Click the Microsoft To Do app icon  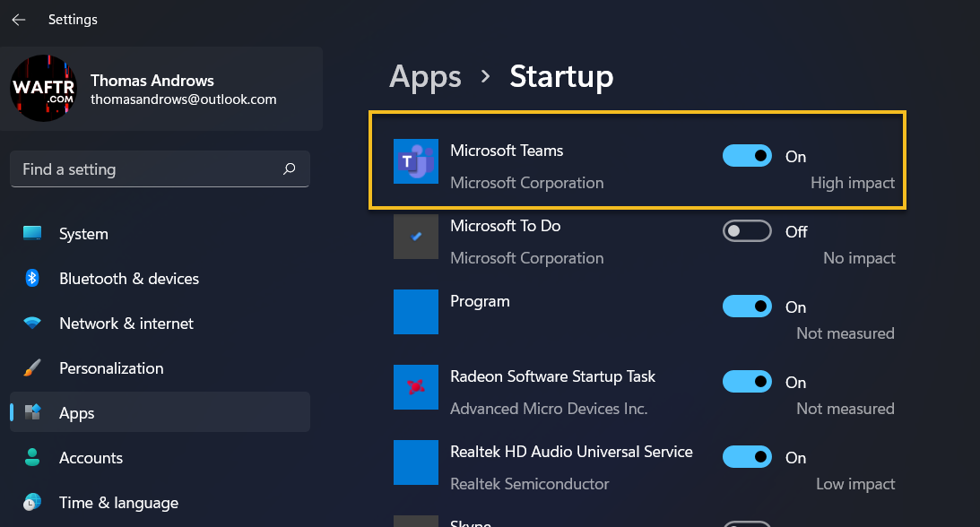pyautogui.click(x=416, y=237)
